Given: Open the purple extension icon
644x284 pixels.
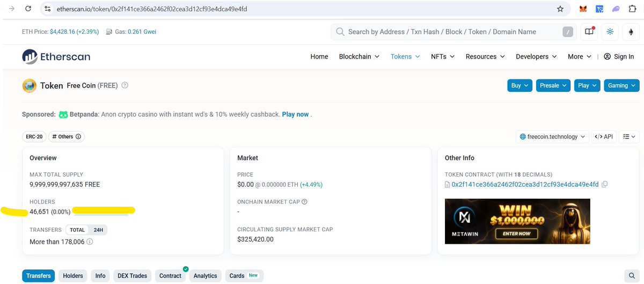Looking at the screenshot, I should 616,9.
